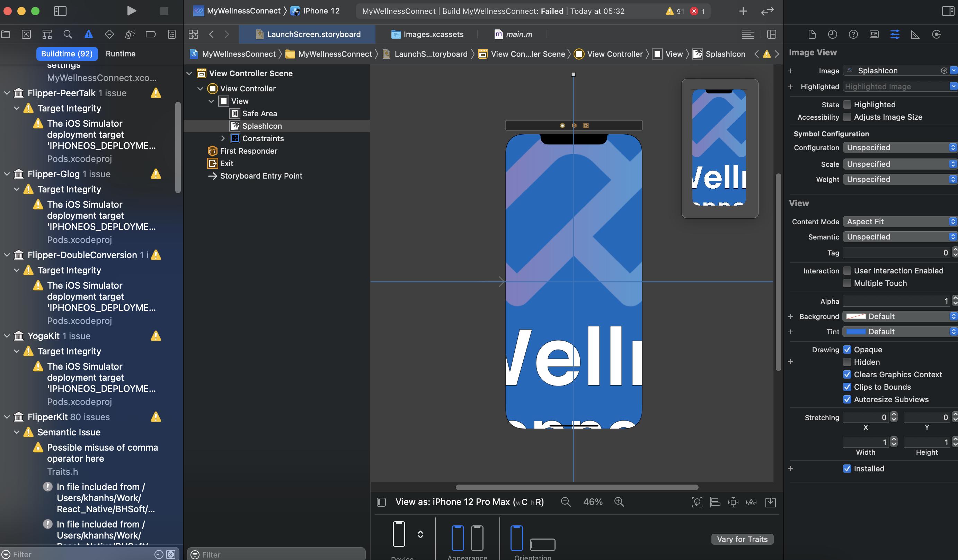
Task: Click the View as: iPhone 12 Pro Max button
Action: point(470,502)
